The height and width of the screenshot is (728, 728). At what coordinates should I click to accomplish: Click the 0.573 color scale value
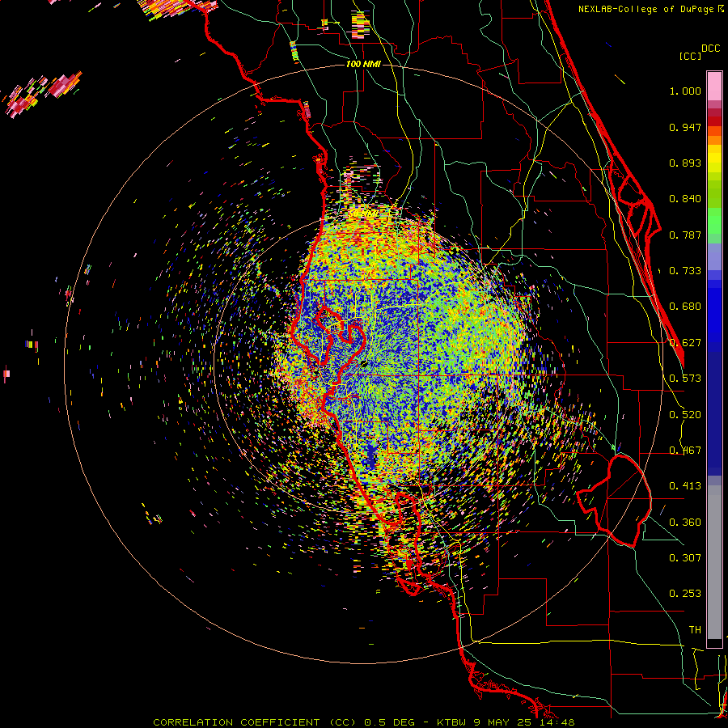click(685, 379)
